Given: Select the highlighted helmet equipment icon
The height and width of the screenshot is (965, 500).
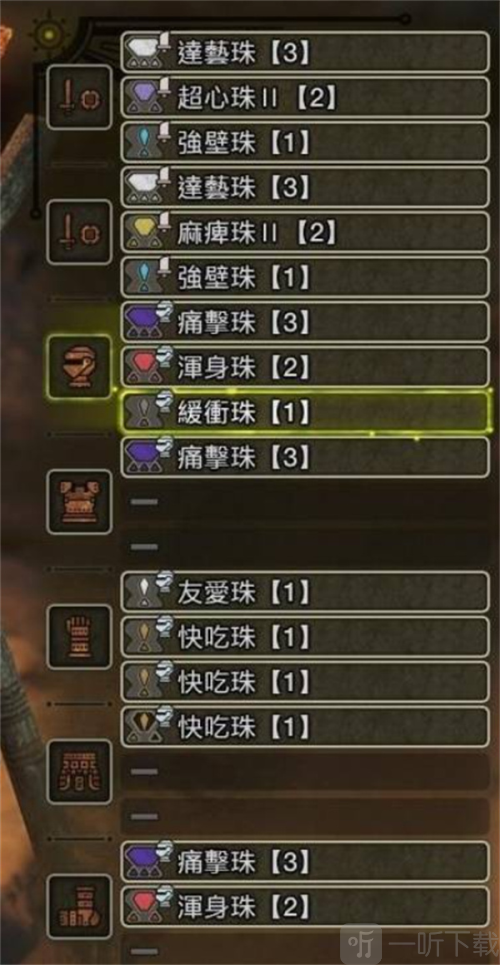Looking at the screenshot, I should tap(79, 367).
